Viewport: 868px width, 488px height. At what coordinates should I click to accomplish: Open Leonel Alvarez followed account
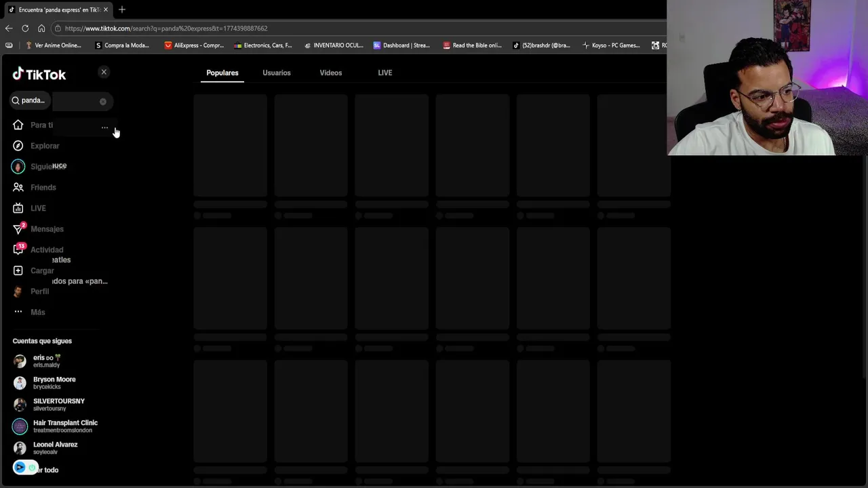(55, 447)
